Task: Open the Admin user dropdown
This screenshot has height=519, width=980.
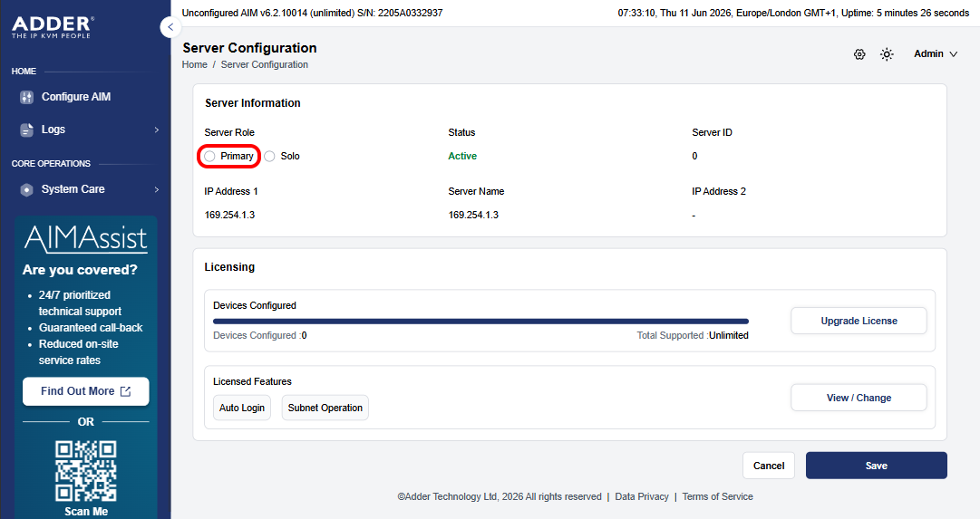Action: [x=936, y=53]
